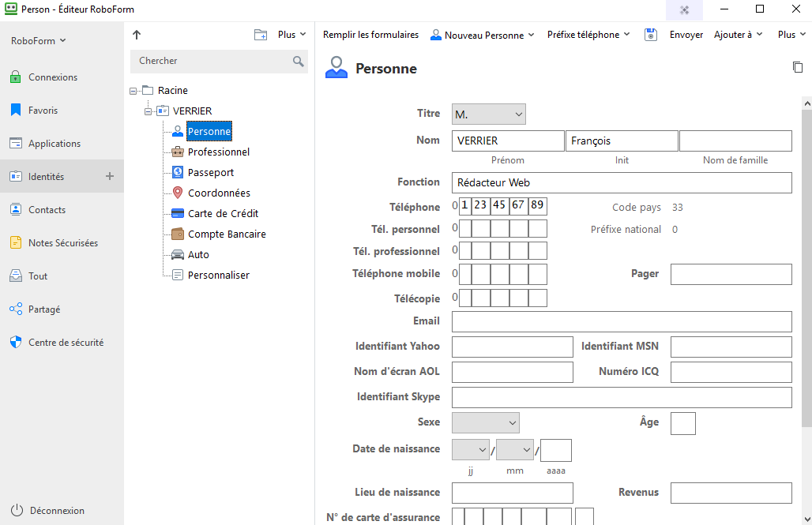Select Compte Bancaire item
This screenshot has height=525, width=812.
(219, 234)
